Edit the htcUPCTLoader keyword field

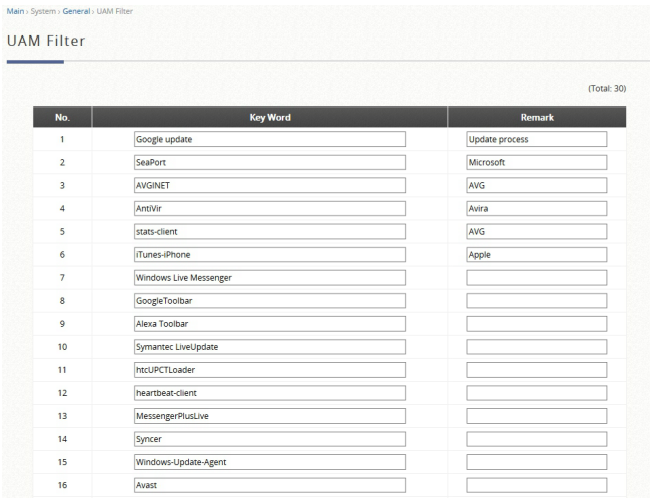[x=270, y=370]
